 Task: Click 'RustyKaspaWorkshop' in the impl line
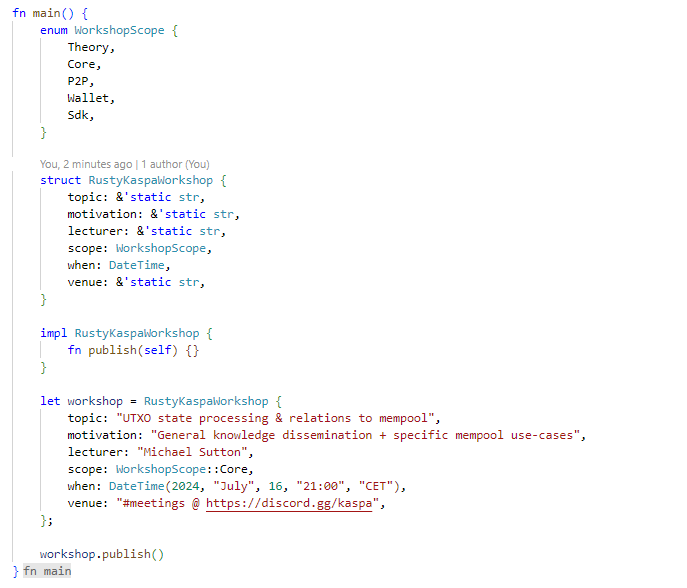coord(137,333)
